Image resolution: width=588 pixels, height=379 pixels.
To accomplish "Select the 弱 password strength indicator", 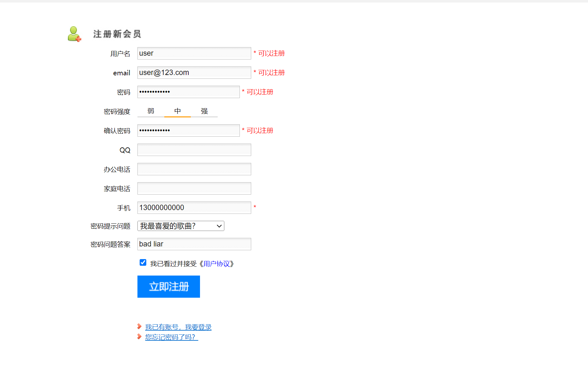I will coord(151,111).
